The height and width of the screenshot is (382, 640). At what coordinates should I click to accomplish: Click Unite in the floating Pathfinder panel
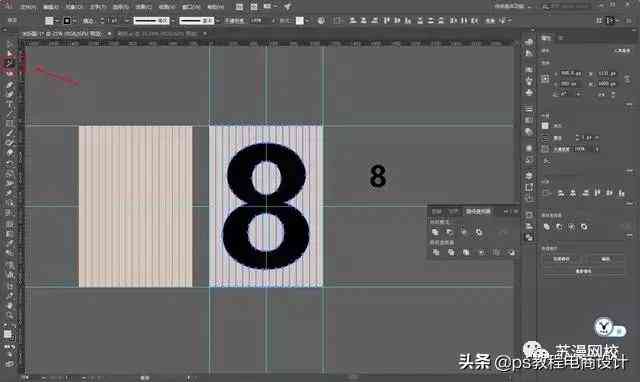(x=436, y=232)
